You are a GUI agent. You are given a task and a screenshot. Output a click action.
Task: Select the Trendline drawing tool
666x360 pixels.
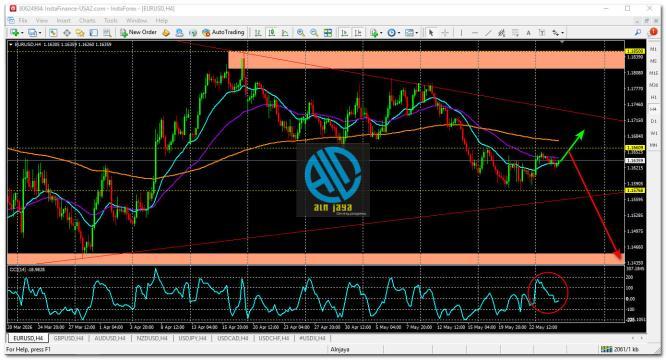(x=488, y=33)
